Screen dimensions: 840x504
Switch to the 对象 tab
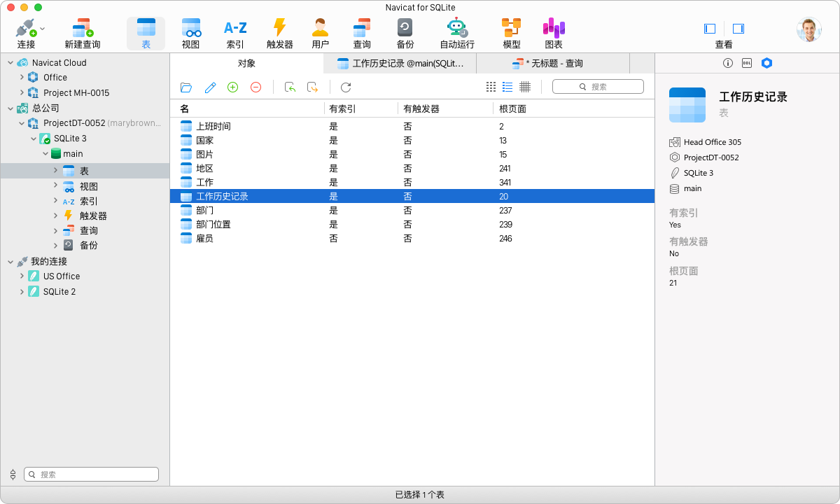click(x=246, y=63)
